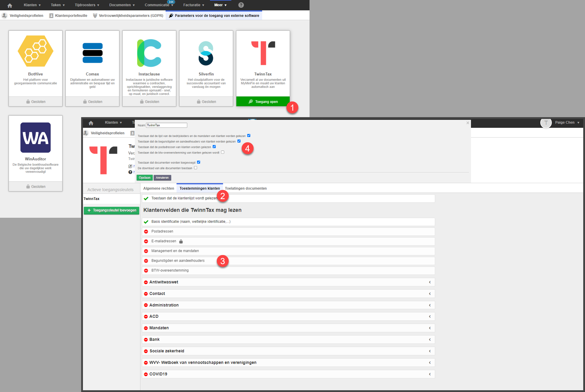Open the Taken menu
The height and width of the screenshot is (392, 585).
(x=58, y=5)
